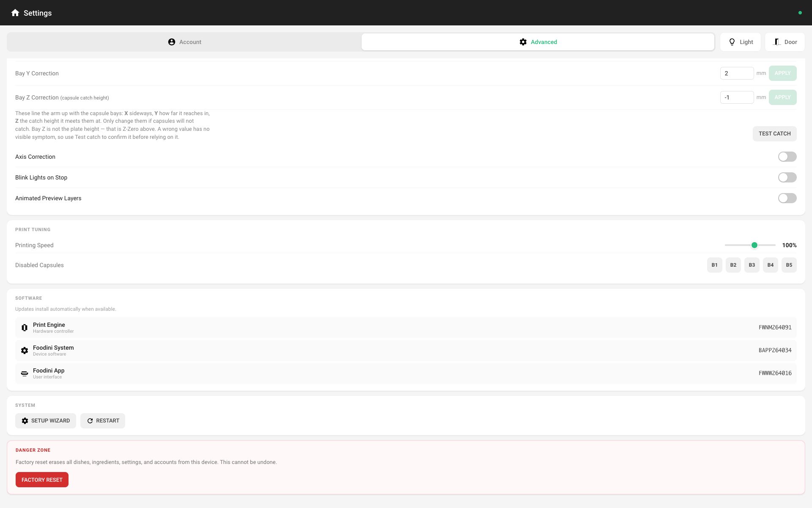Screen dimensions: 812x508
Task: Click the Door icon
Action: point(777,42)
